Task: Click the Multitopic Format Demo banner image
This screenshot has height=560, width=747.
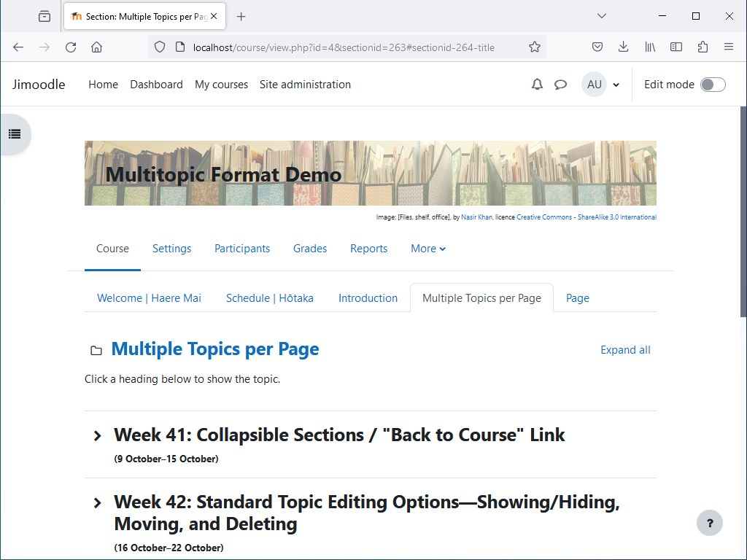Action: coord(370,174)
